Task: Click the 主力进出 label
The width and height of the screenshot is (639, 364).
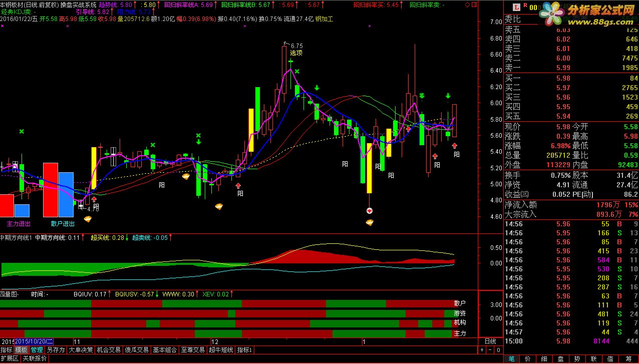Action: pyautogui.click(x=19, y=223)
